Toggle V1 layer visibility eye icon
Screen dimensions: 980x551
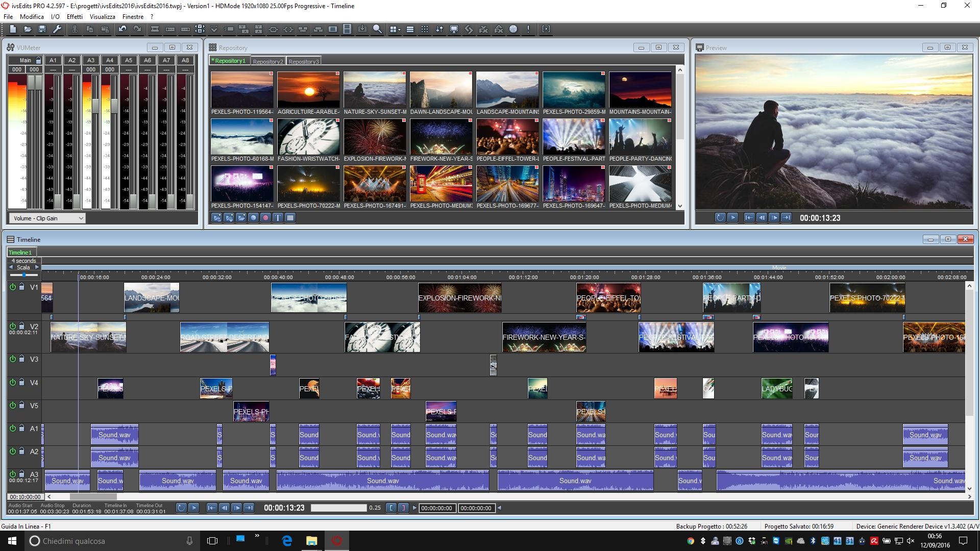[x=12, y=287]
